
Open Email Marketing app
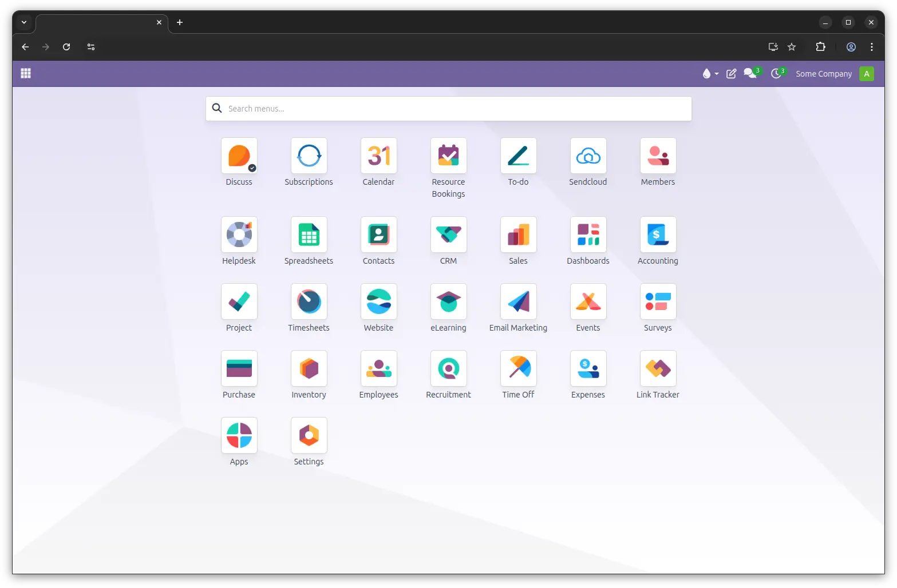[518, 302]
